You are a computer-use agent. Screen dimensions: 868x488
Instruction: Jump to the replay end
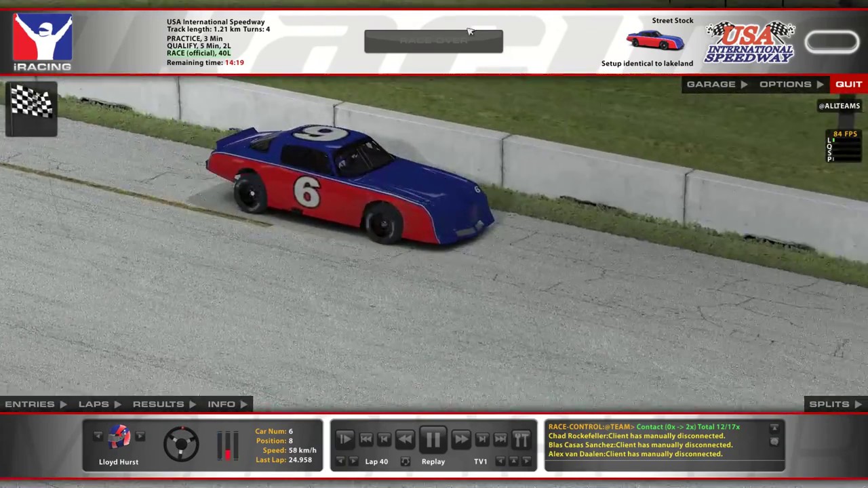(x=500, y=439)
